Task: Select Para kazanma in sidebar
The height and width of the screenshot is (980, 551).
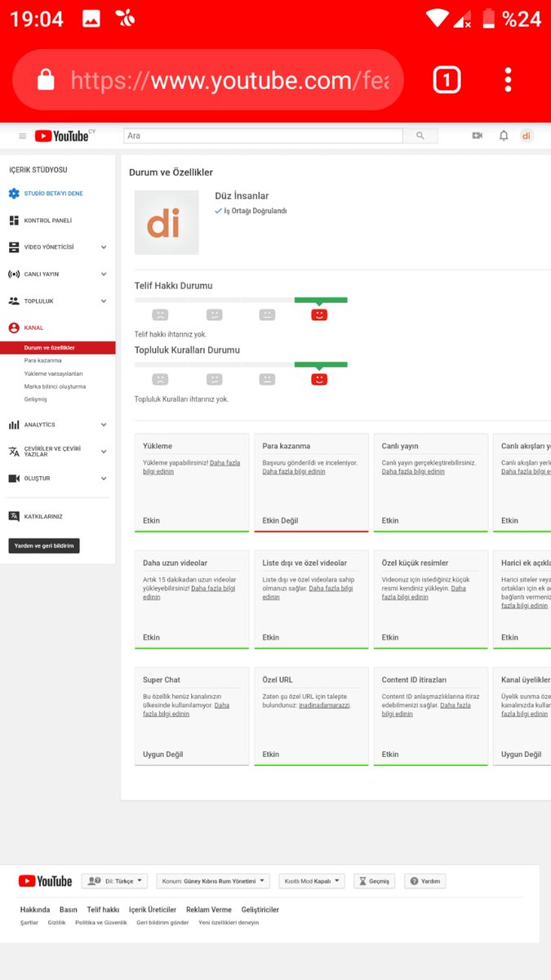Action: coord(43,360)
